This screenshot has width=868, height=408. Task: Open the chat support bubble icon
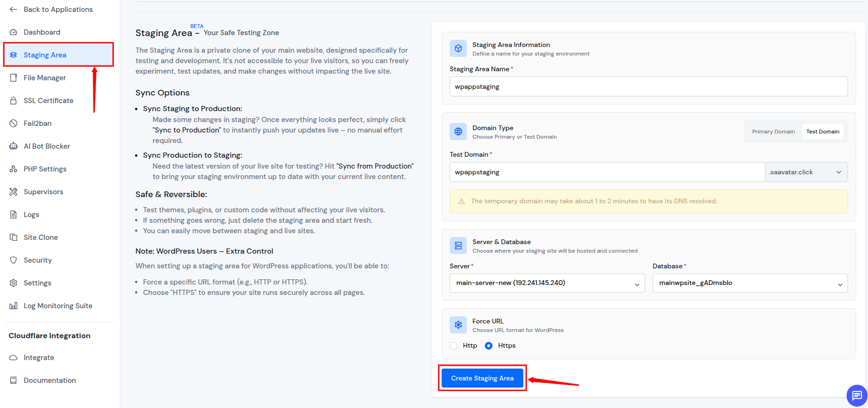(857, 395)
